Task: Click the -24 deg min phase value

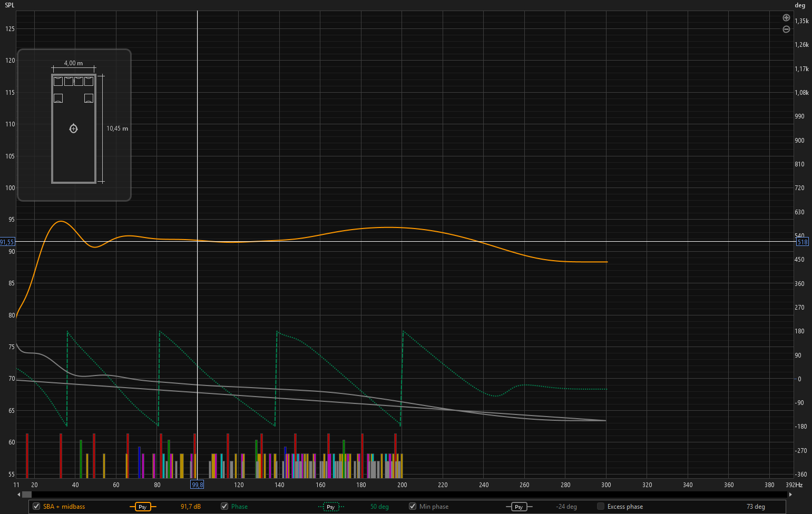Action: click(566, 507)
